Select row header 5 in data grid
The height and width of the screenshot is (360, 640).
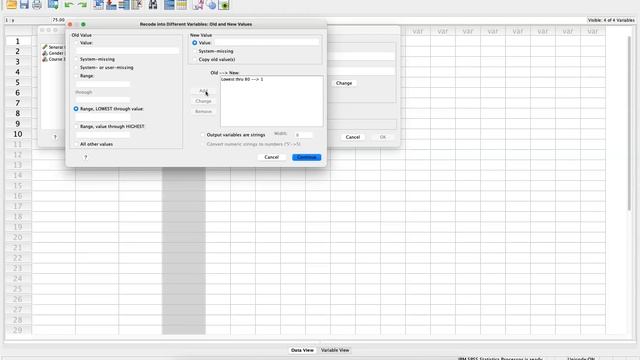click(x=18, y=82)
